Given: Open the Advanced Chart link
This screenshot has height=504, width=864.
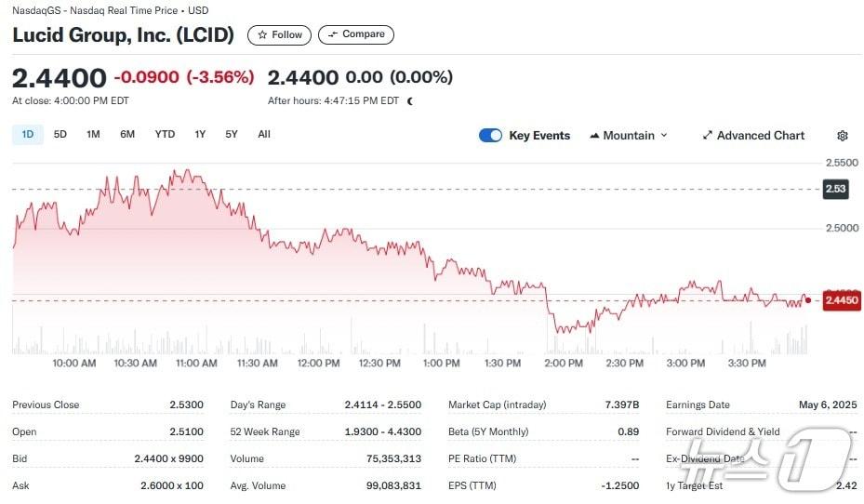Looking at the screenshot, I should pyautogui.click(x=760, y=136).
